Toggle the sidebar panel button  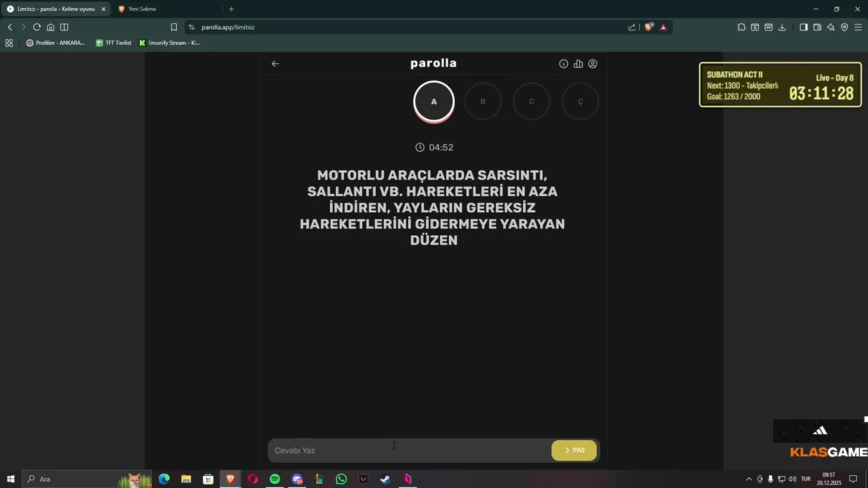[804, 27]
